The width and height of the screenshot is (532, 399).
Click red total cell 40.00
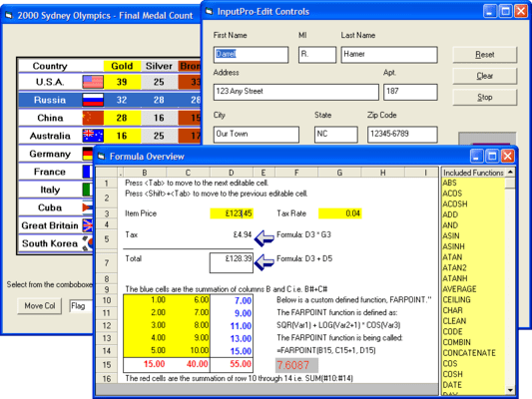tap(189, 364)
